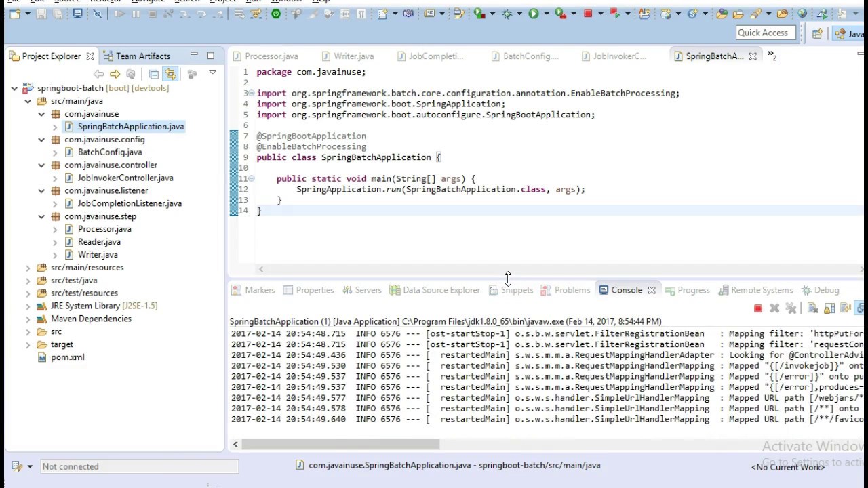Open the Project Explorer View Menu triangle
Viewport: 868px width, 488px height.
212,73
